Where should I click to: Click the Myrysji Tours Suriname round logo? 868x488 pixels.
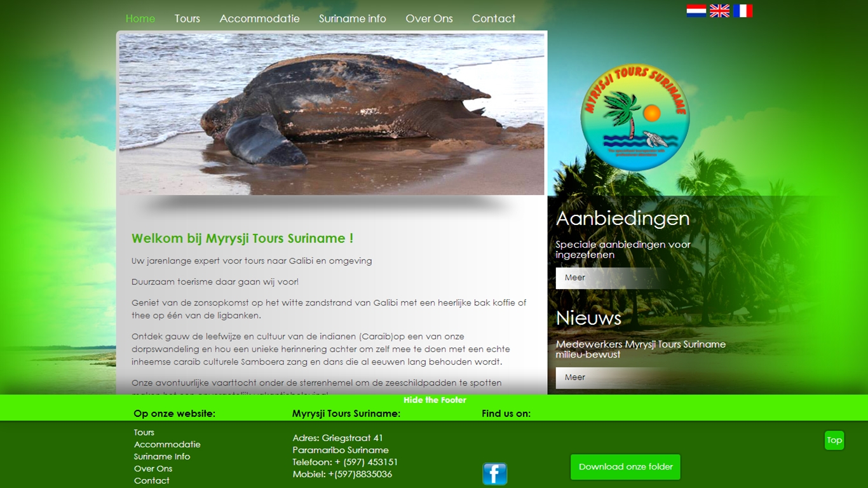pyautogui.click(x=635, y=117)
